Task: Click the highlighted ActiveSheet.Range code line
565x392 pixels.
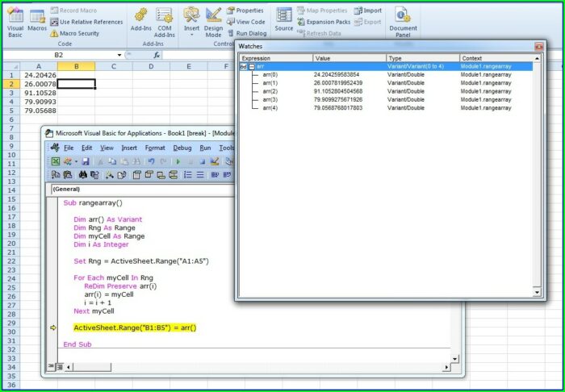Action: [x=135, y=328]
